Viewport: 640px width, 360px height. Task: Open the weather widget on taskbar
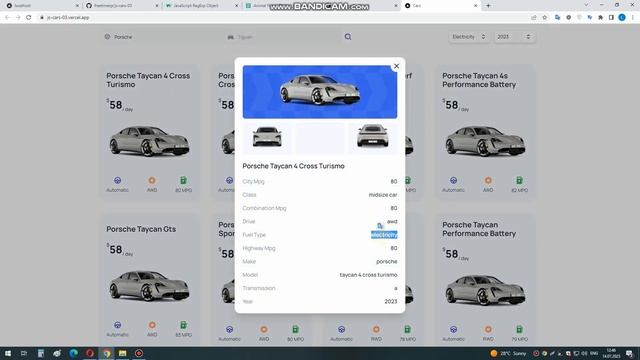[x=508, y=353]
